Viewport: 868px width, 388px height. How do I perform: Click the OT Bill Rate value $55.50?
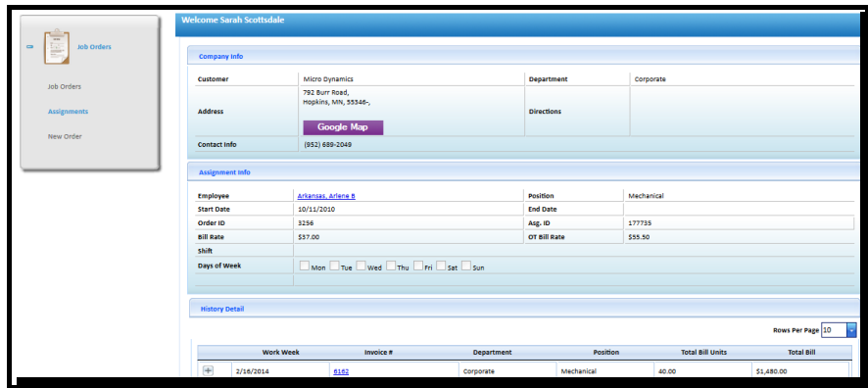click(x=639, y=237)
